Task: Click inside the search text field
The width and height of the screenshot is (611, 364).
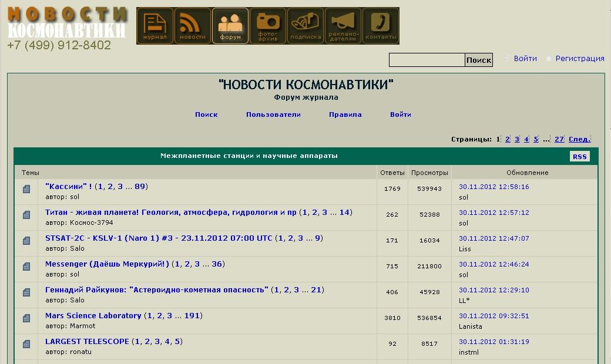Action: pyautogui.click(x=427, y=60)
